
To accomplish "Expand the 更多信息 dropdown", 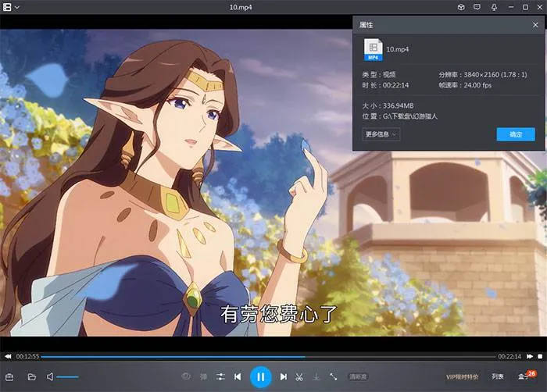I will (381, 134).
